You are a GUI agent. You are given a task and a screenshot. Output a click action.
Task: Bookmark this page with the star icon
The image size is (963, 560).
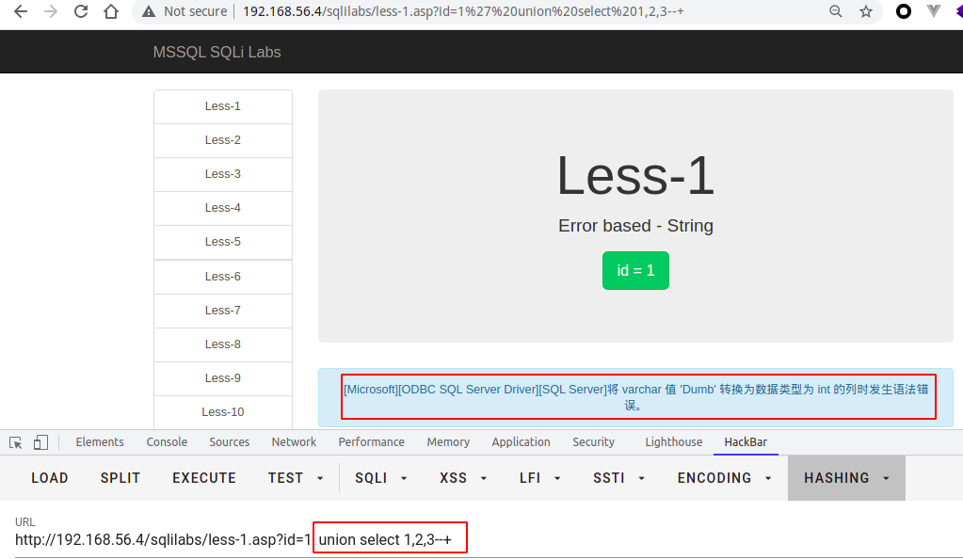click(866, 11)
